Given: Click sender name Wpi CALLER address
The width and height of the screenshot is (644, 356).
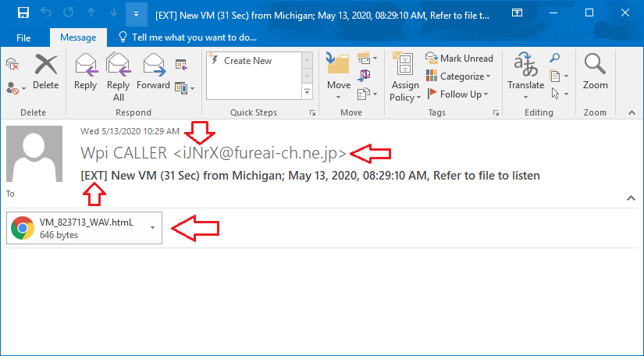Looking at the screenshot, I should click(214, 153).
